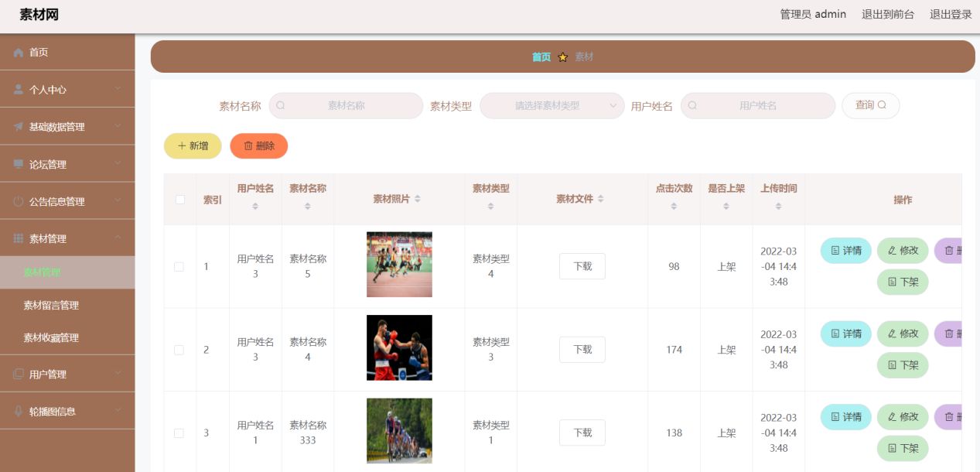Viewport: 980px width, 472px height.
Task: Expand 公告信息管理 sidebar menu chevron
Action: [x=118, y=200]
